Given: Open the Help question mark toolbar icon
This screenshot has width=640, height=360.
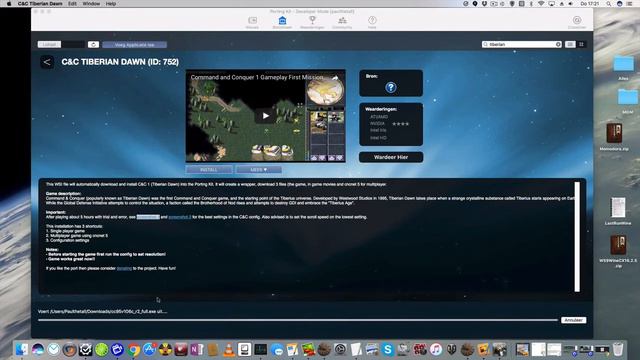Looking at the screenshot, I should pos(372,22).
